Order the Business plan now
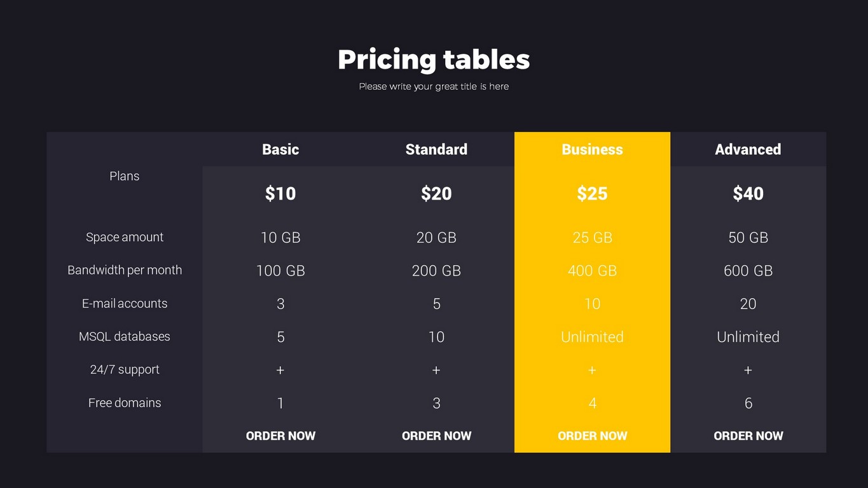 [x=592, y=436]
